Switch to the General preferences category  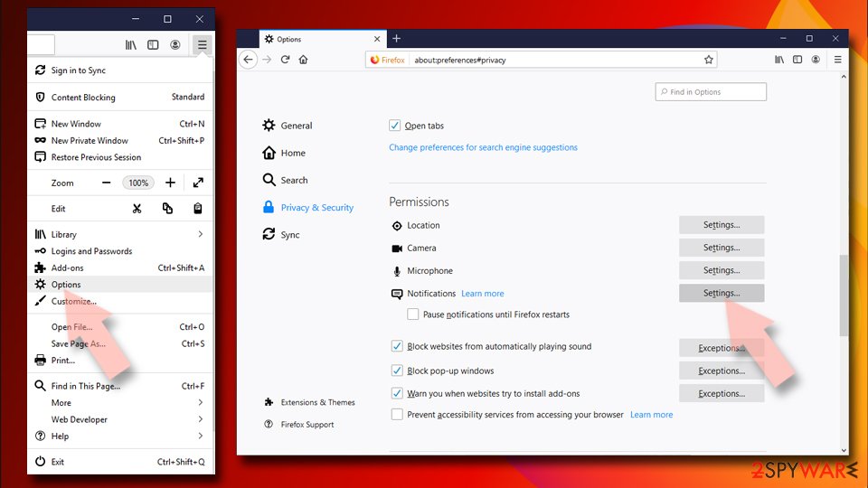[x=288, y=126]
